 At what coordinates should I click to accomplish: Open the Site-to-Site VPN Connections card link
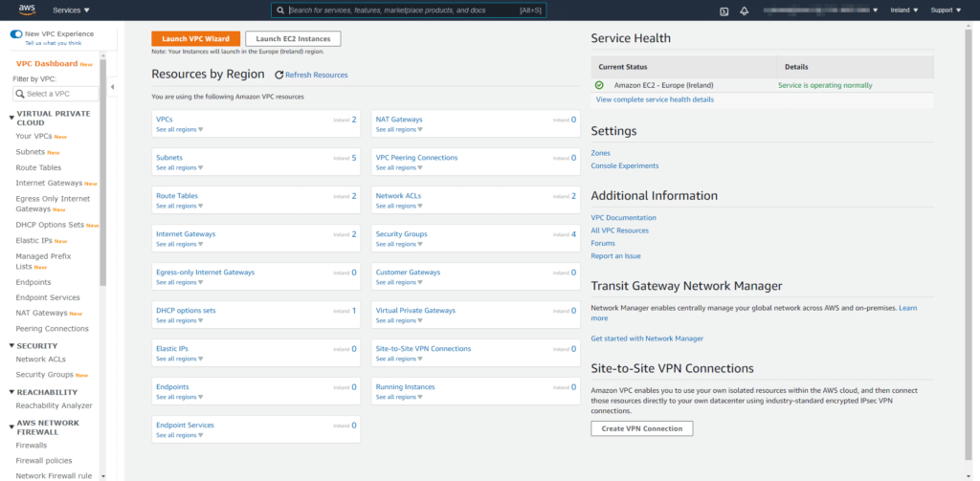click(423, 349)
